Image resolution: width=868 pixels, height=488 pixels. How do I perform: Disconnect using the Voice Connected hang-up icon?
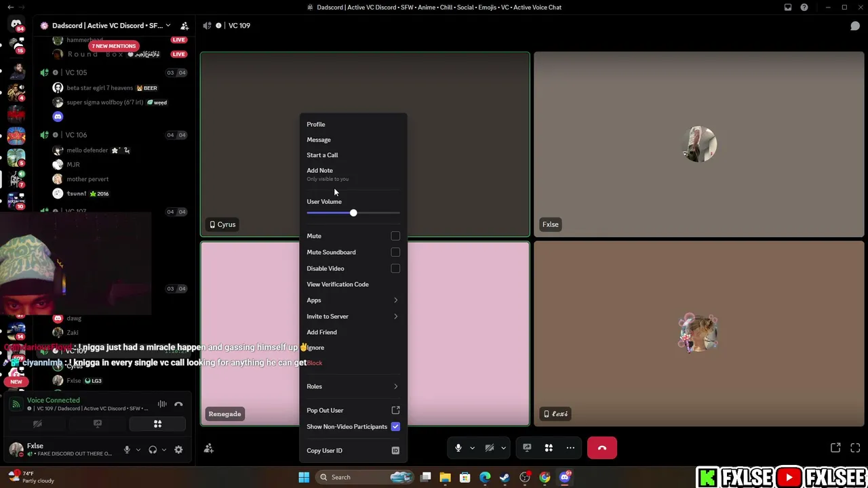(178, 404)
